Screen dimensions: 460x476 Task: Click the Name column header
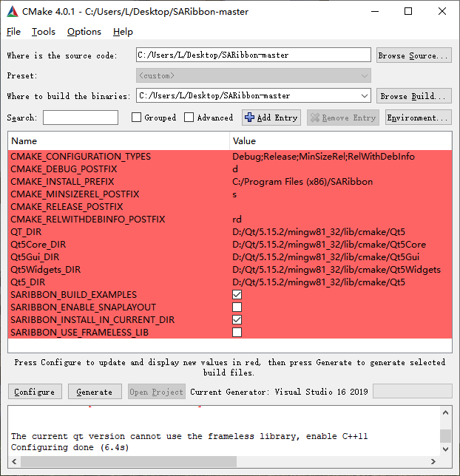pos(119,141)
